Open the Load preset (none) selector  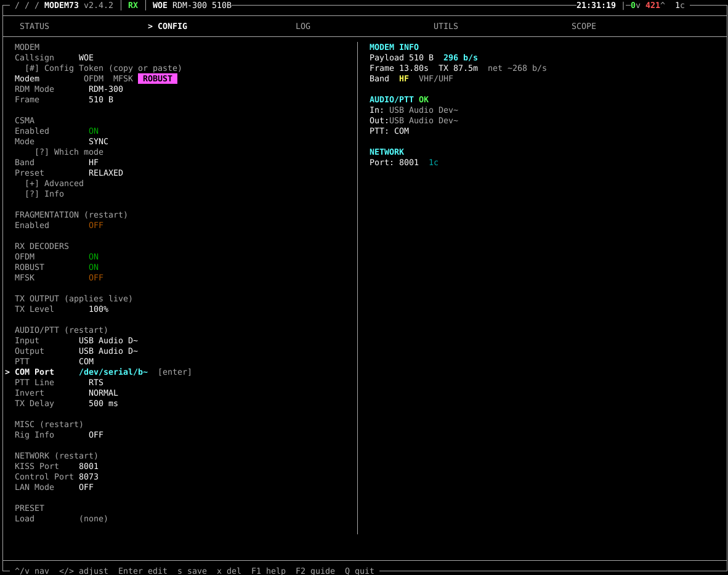[94, 520]
